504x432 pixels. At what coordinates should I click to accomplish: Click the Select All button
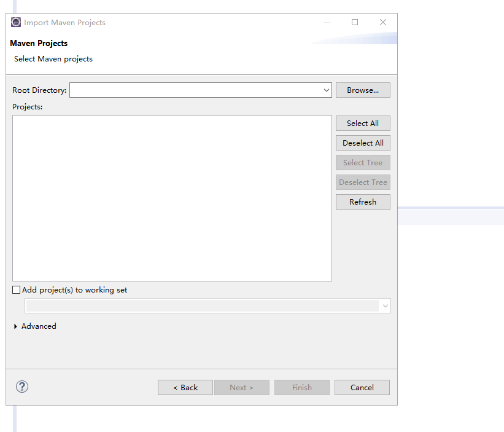[363, 123]
